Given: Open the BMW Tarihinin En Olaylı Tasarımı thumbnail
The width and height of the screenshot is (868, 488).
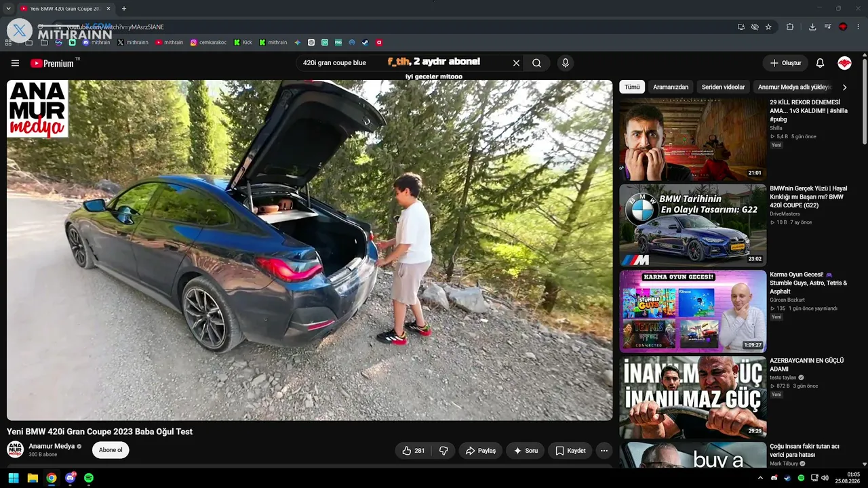Looking at the screenshot, I should [692, 225].
